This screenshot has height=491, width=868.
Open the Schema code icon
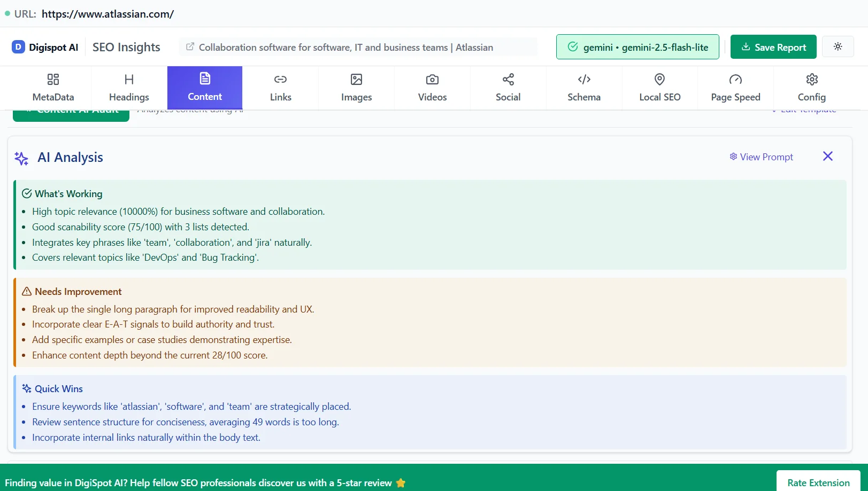583,79
